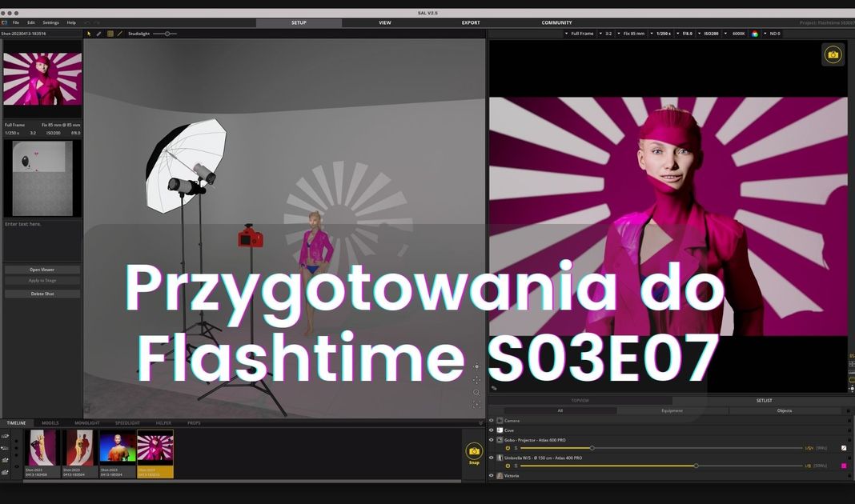The height and width of the screenshot is (504, 855).
Task: Click the Open Viewer button
Action: (42, 270)
